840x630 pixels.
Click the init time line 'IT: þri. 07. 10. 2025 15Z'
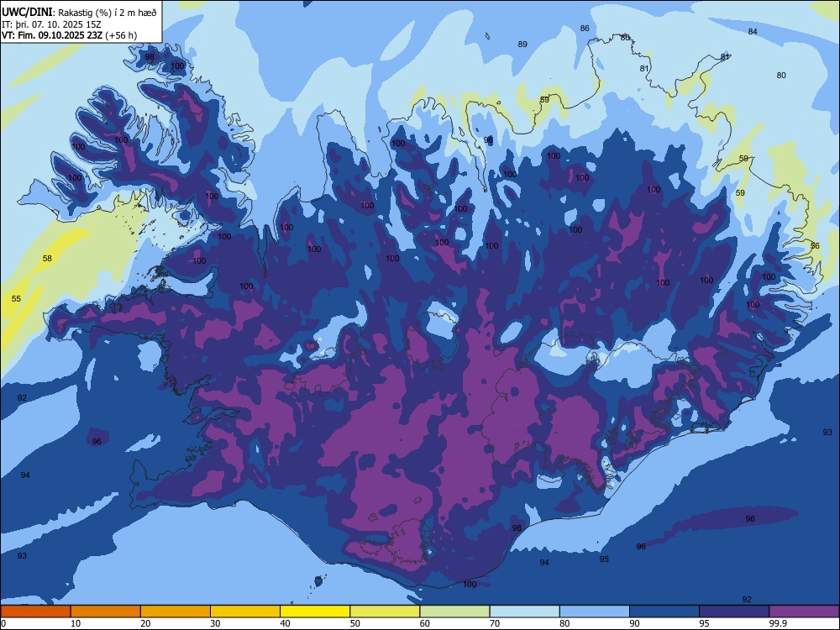[51, 24]
